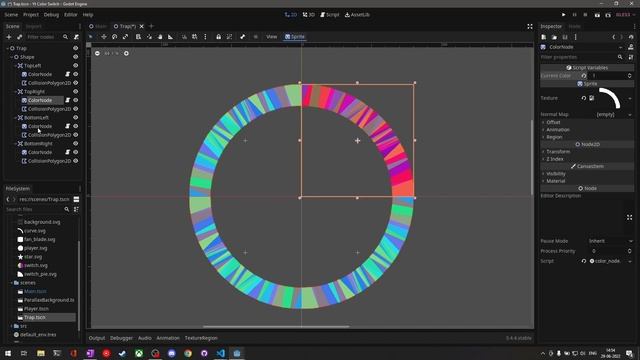
Task: Toggle distraction-free mode icon above canvas
Action: pyautogui.click(x=530, y=27)
